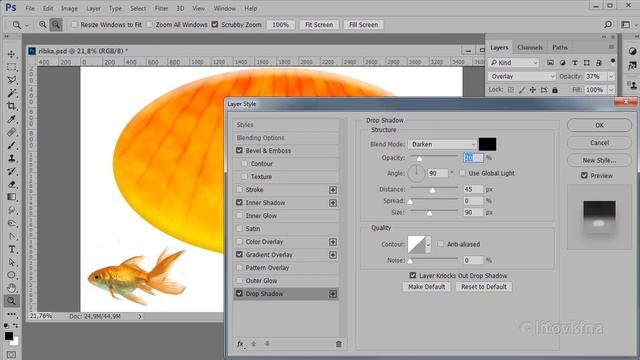
Task: Enable the Stroke effect checkbox
Action: click(x=239, y=190)
